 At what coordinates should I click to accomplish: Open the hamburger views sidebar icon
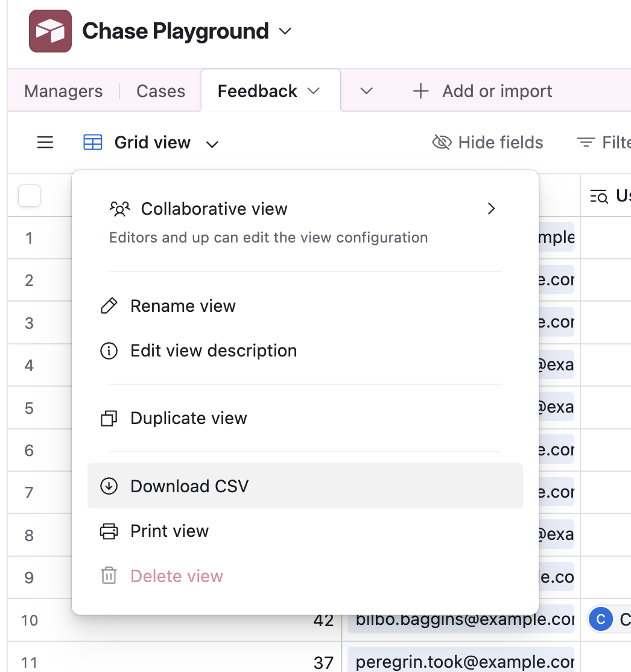[x=45, y=143]
